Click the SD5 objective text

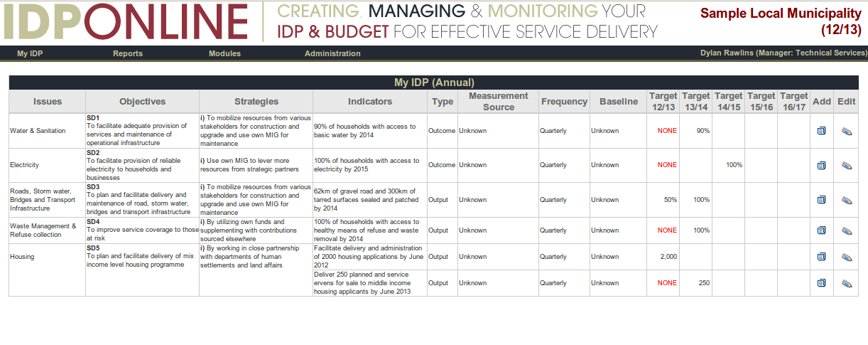pyautogui.click(x=140, y=257)
